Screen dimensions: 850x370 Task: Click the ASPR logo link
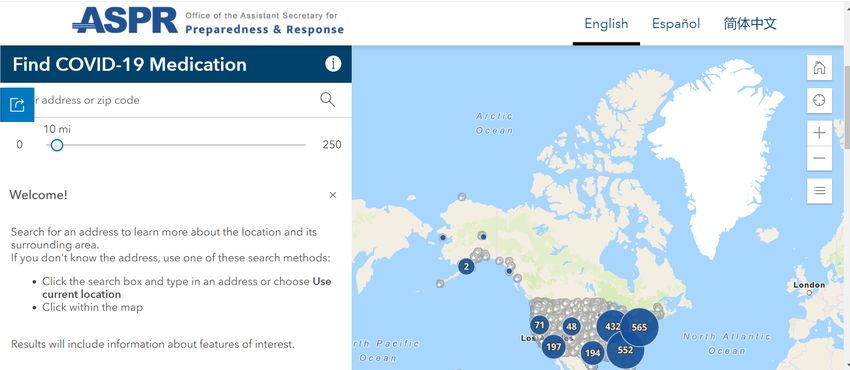[208, 22]
